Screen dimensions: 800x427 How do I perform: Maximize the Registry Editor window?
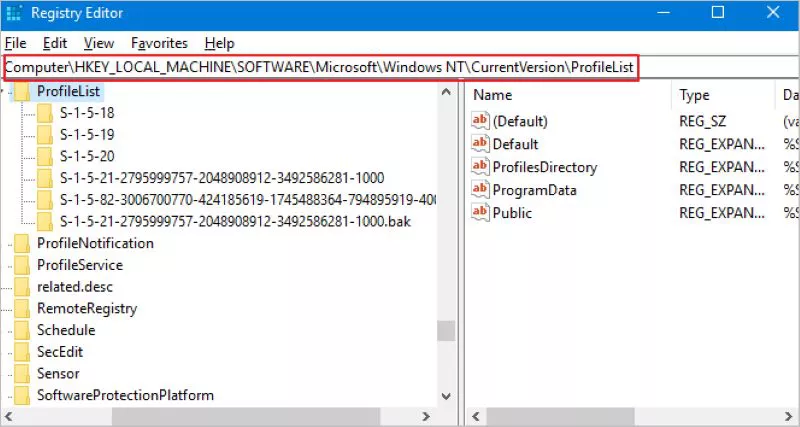click(x=718, y=12)
